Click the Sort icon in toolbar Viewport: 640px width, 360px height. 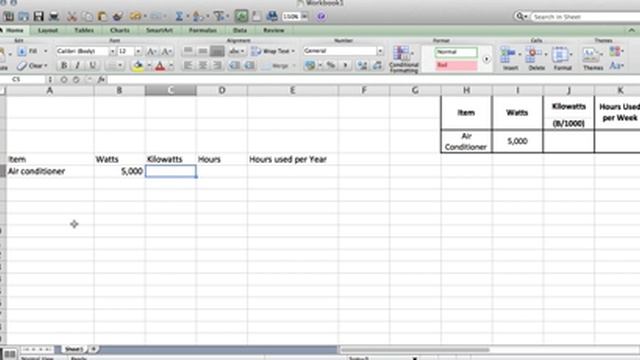pyautogui.click(x=198, y=16)
